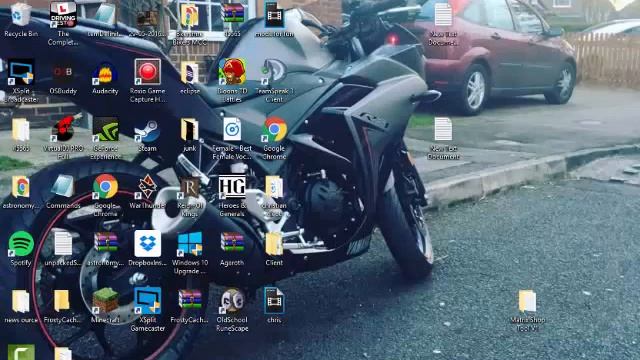640x360 pixels.
Task: Open the christian folder icon
Action: pyautogui.click(x=274, y=187)
